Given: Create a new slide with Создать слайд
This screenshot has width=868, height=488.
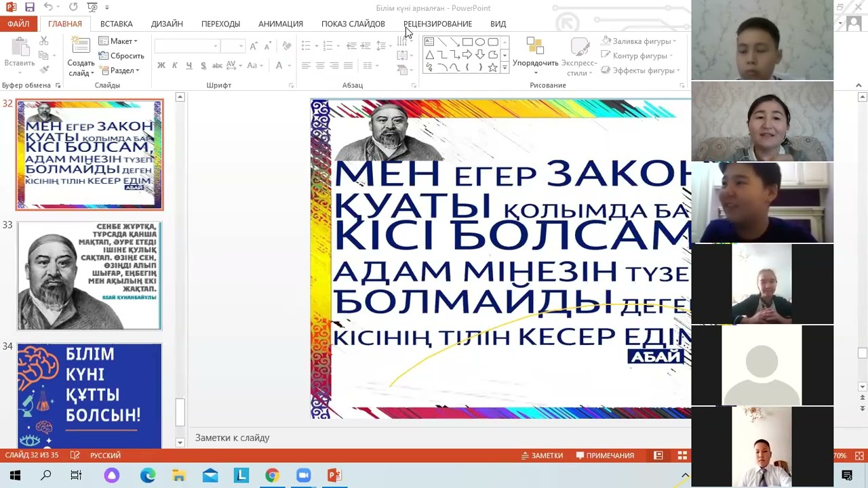Looking at the screenshot, I should click(81, 56).
